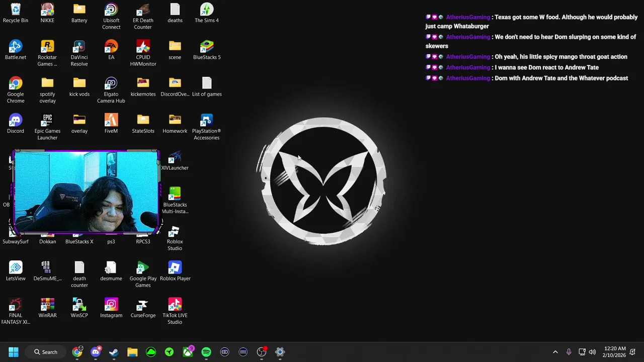Select the Homework folder
The height and width of the screenshot is (362, 644).
coord(175,124)
